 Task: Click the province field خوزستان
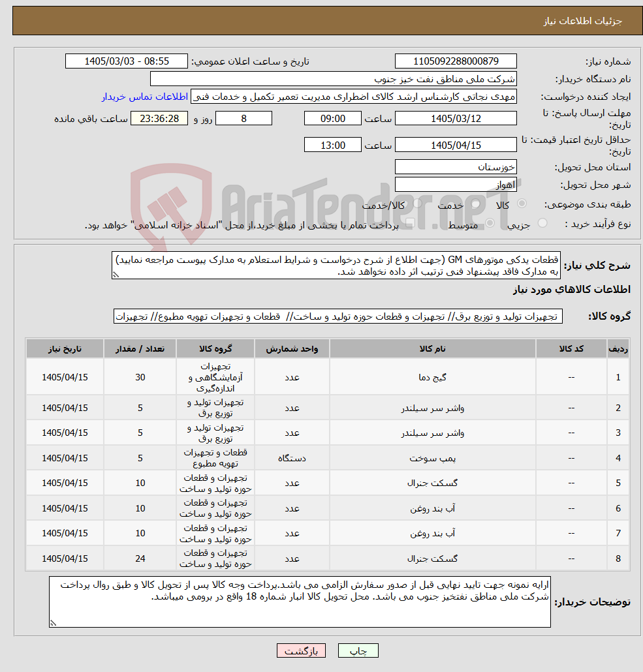(456, 167)
